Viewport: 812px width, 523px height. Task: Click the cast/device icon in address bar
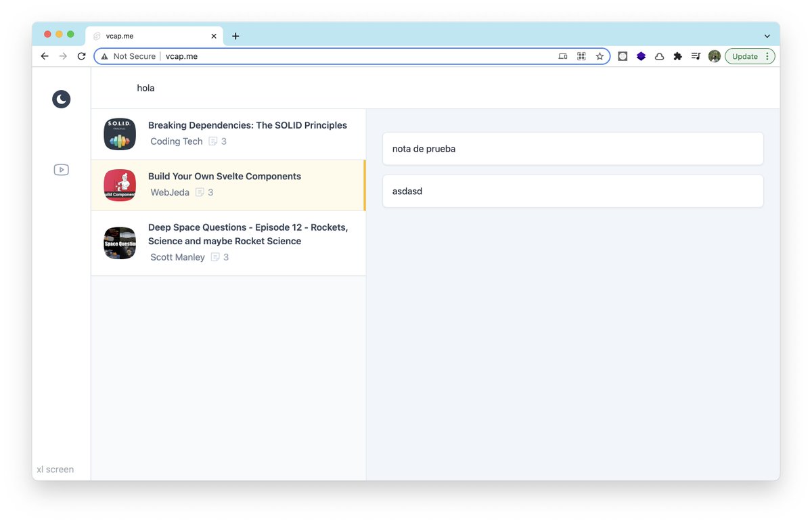563,56
